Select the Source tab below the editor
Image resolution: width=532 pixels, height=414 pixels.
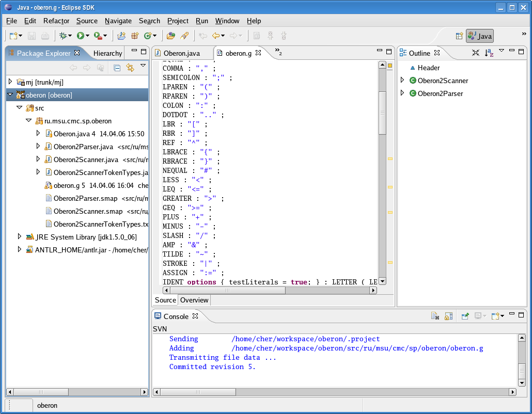pyautogui.click(x=165, y=300)
